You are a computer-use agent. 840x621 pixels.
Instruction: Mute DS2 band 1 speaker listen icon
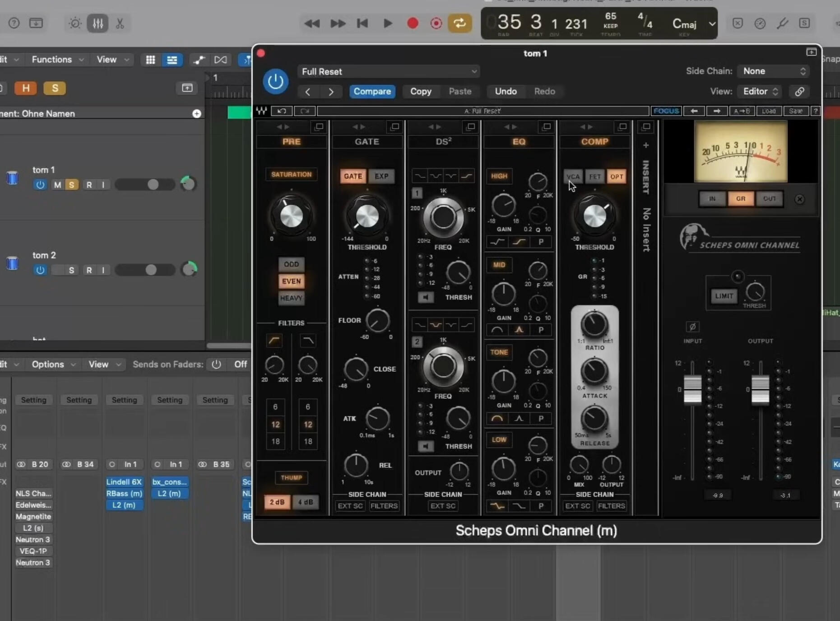click(425, 297)
